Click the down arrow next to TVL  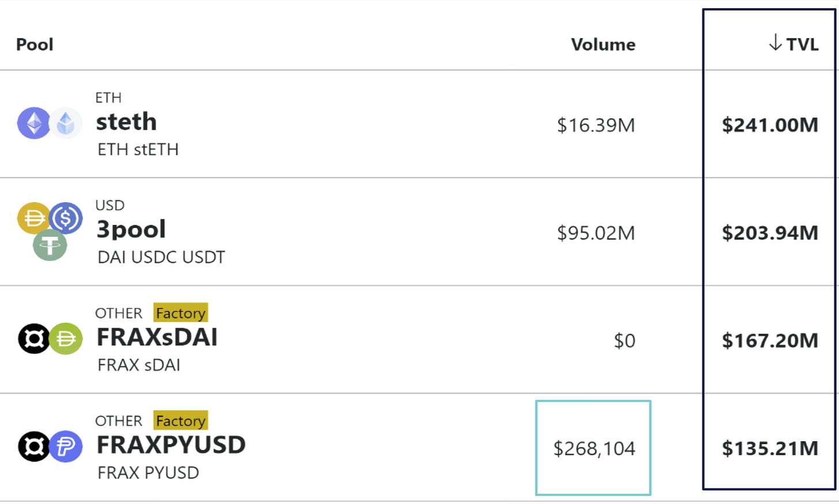point(776,43)
